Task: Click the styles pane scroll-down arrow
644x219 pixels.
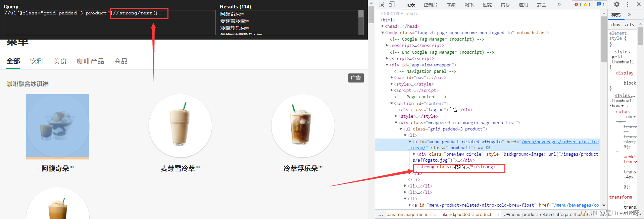Action: coord(641,214)
